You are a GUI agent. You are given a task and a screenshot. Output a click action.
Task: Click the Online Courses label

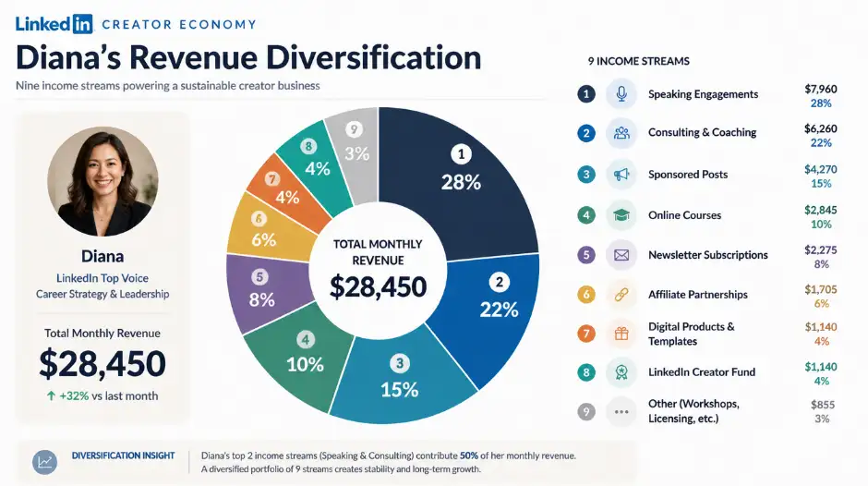pos(685,215)
